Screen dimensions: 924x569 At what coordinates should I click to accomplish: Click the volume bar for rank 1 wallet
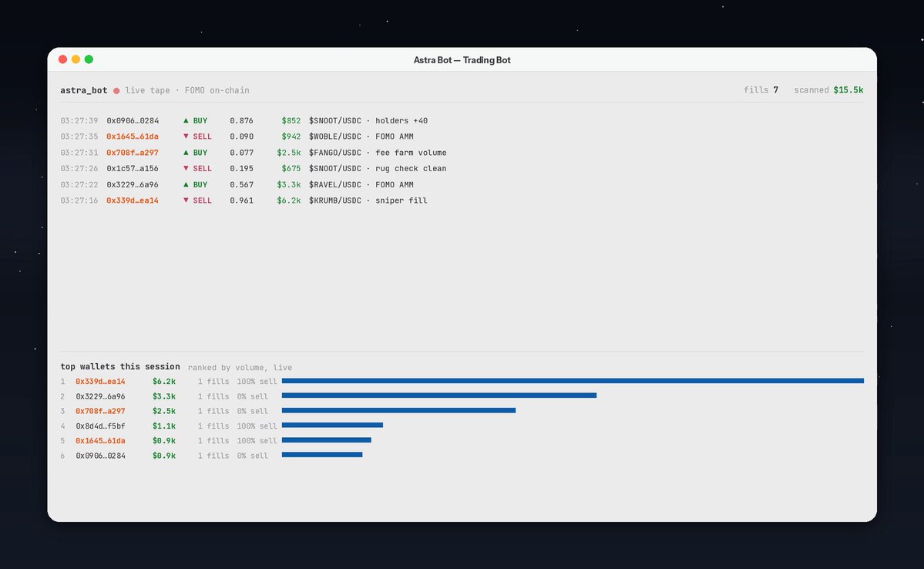click(x=573, y=381)
